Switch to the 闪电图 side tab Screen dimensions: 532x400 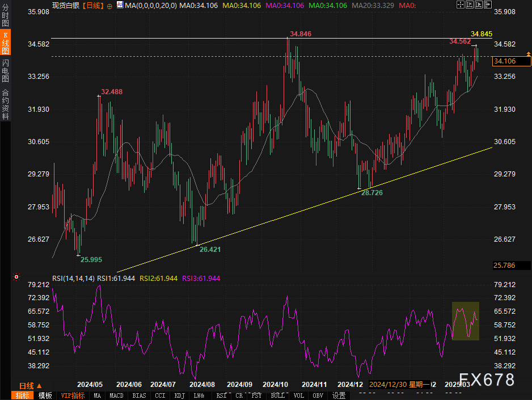click(5, 70)
